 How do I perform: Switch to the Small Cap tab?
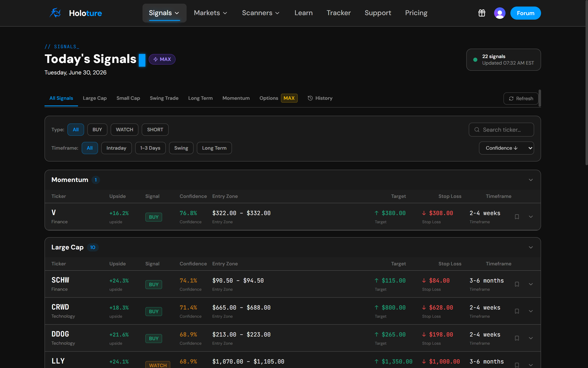coord(128,98)
